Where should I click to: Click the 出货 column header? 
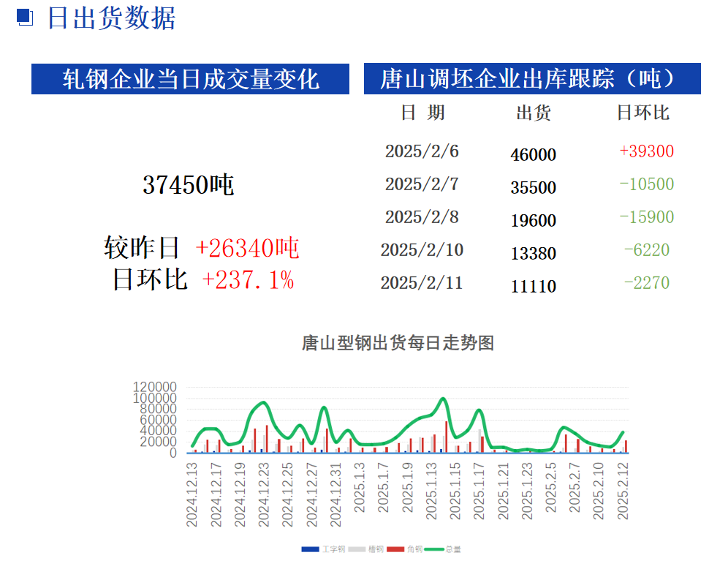click(534, 113)
